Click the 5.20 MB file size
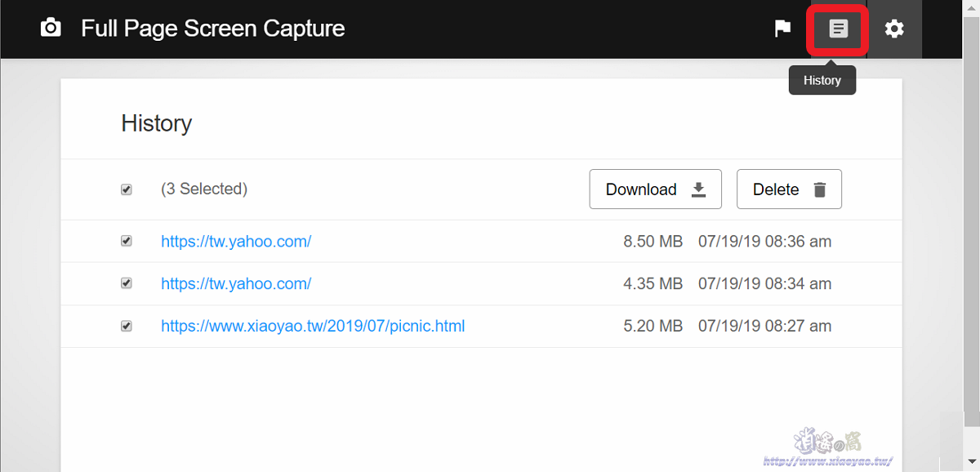This screenshot has height=472, width=980. [653, 326]
